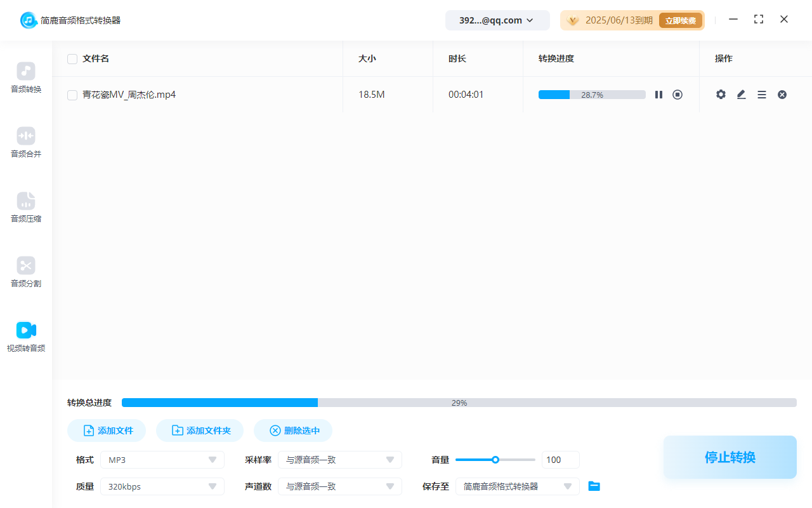Click the volume value input showing 100
812x508 pixels.
(x=560, y=459)
